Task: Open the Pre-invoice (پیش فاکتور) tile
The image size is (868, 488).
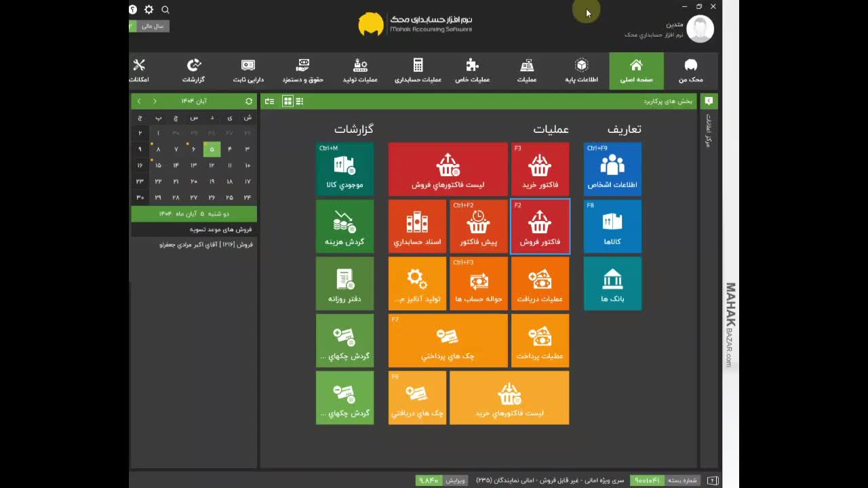Action: click(x=479, y=226)
